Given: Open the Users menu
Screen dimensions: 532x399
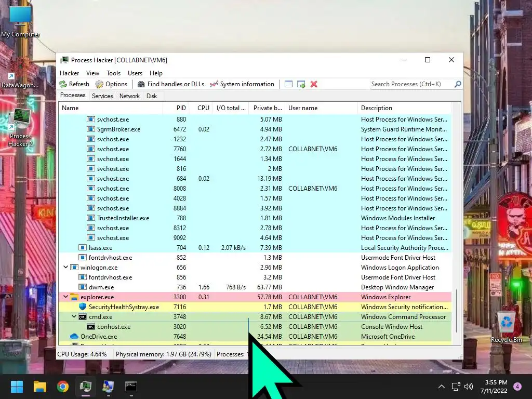Looking at the screenshot, I should pos(135,73).
